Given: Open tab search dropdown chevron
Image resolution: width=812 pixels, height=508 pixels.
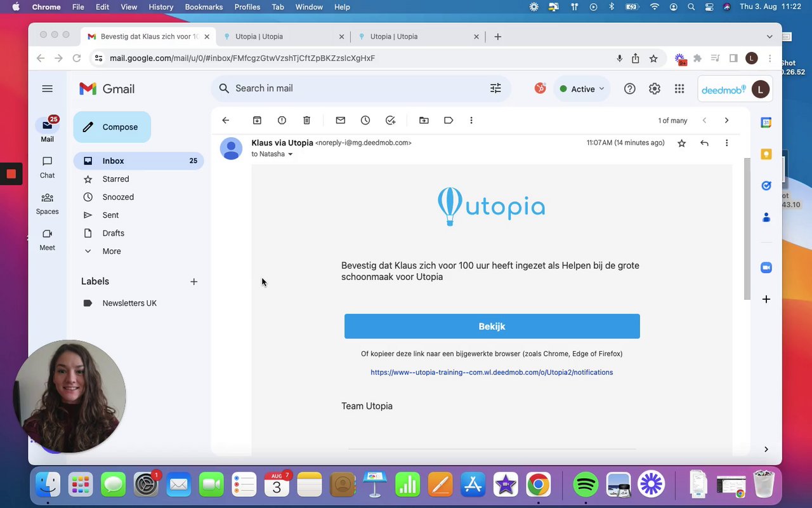Looking at the screenshot, I should [x=769, y=37].
